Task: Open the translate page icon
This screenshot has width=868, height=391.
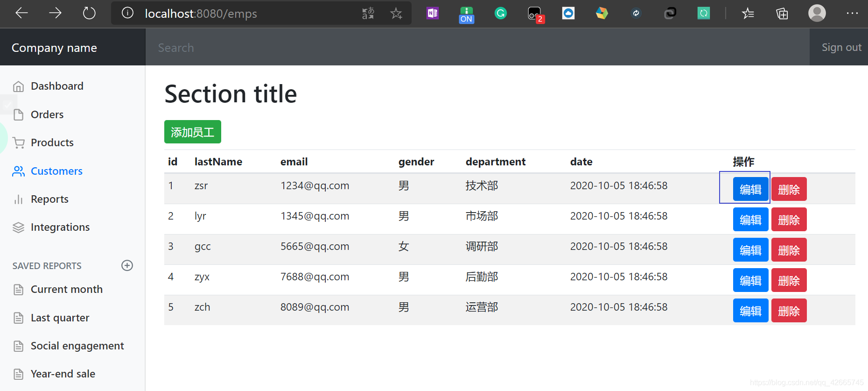Action: pyautogui.click(x=368, y=13)
